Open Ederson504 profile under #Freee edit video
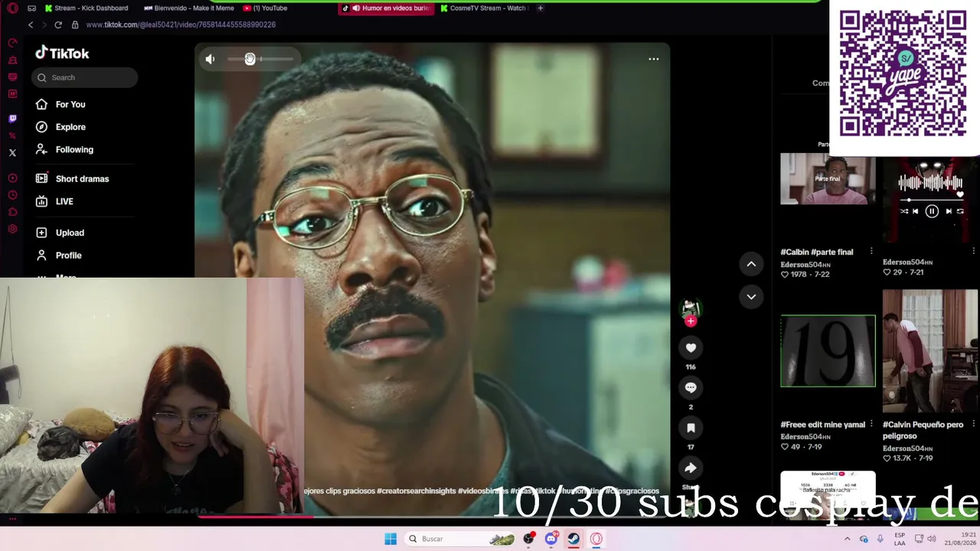This screenshot has height=551, width=980. tap(805, 437)
